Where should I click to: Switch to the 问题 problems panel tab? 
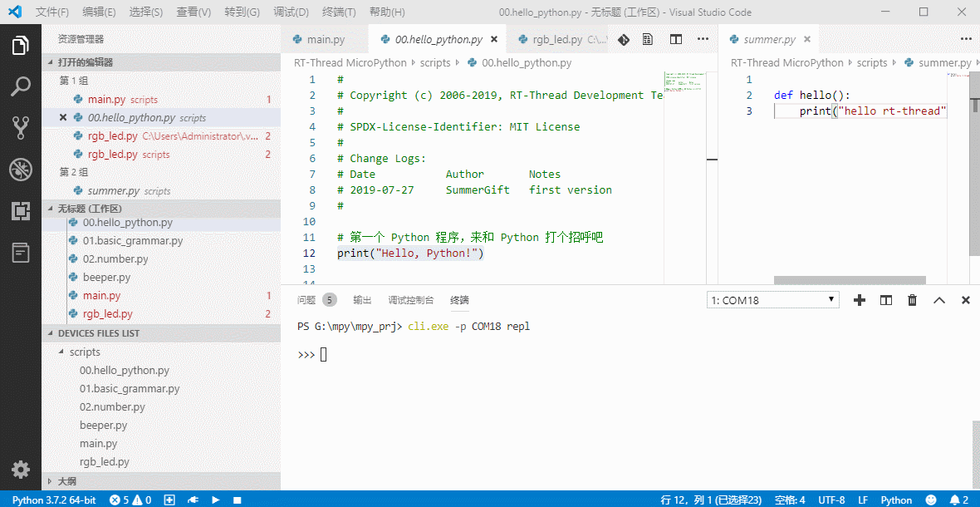coord(306,300)
